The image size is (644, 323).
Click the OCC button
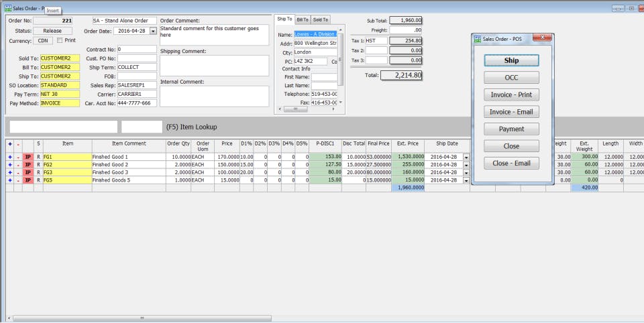pos(511,78)
